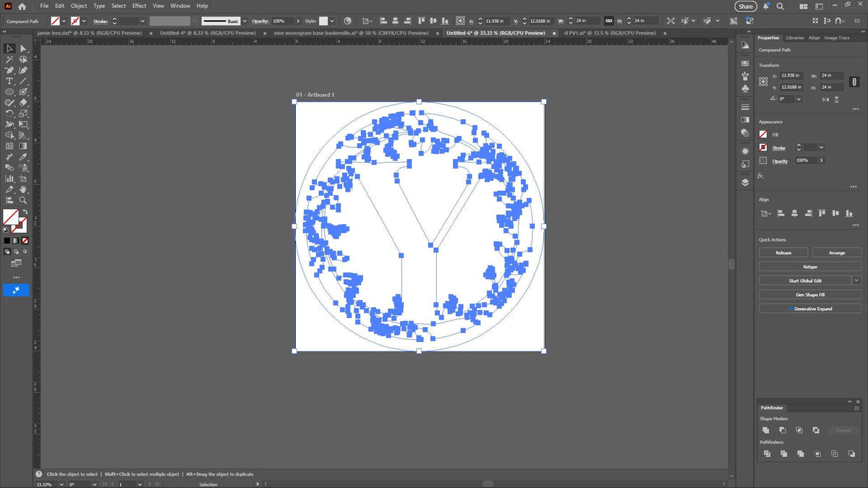Open the Symbols panel club icon

[745, 88]
